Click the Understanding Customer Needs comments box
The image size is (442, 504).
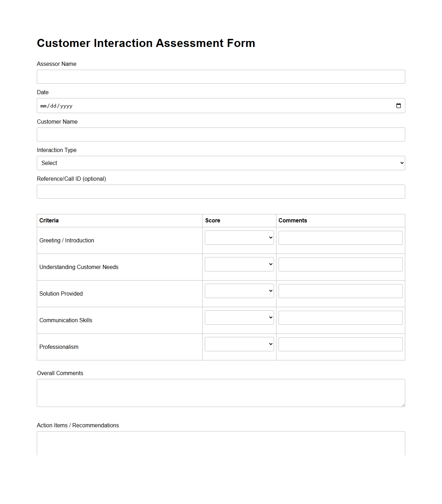340,264
